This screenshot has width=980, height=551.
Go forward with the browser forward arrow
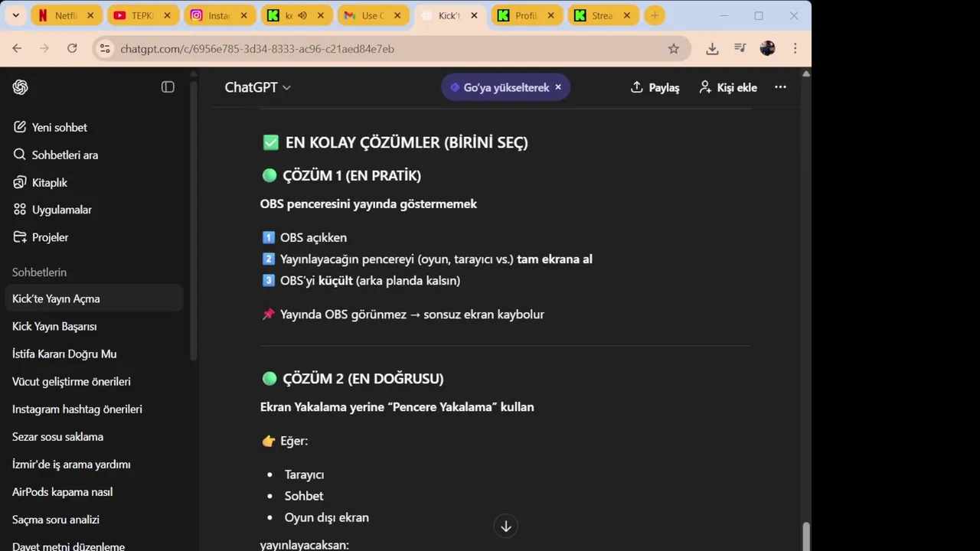click(44, 48)
